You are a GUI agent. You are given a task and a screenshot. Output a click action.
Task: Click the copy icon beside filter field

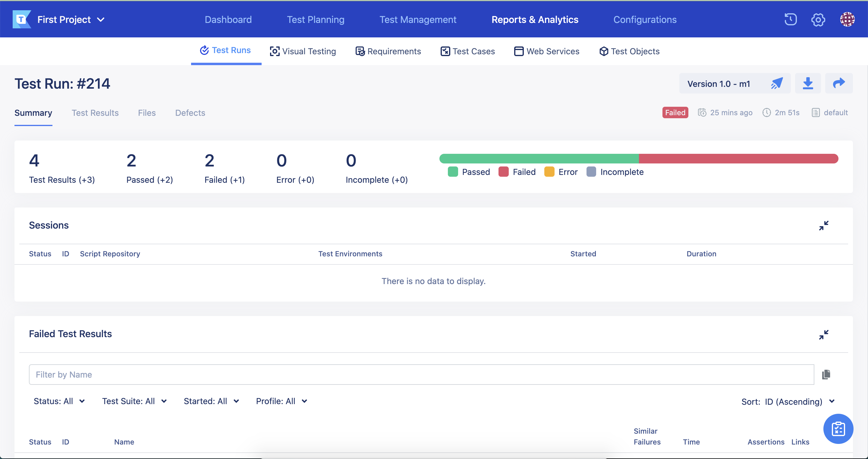point(826,374)
